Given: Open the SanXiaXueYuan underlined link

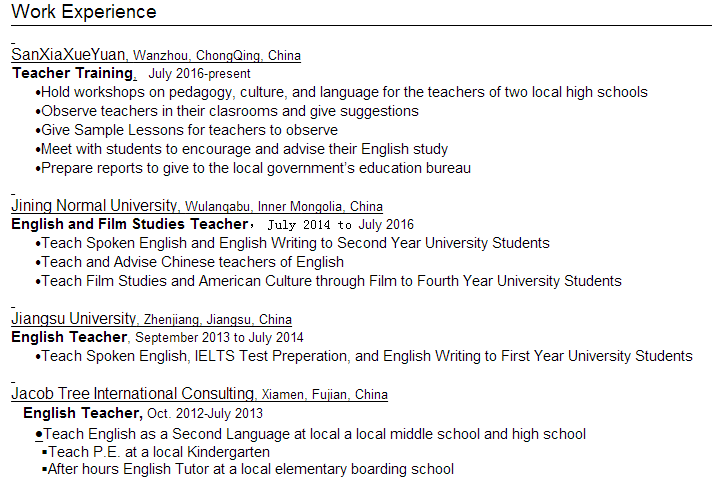Looking at the screenshot, I should (69, 55).
